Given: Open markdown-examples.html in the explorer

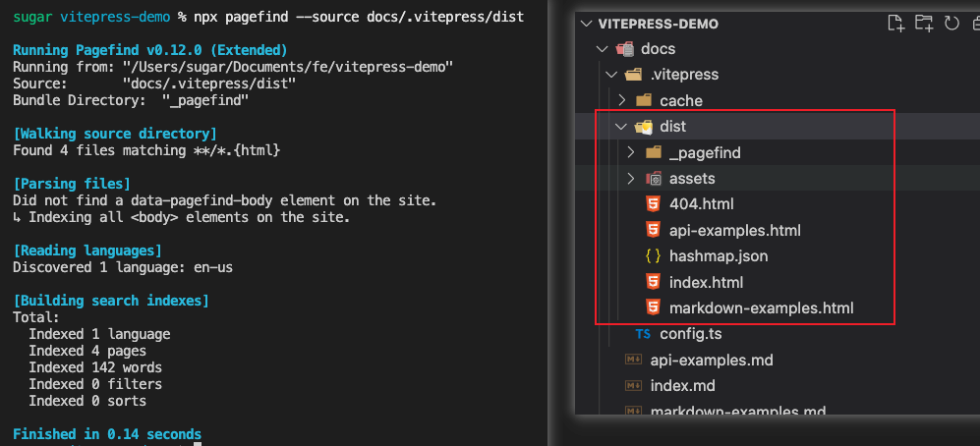Looking at the screenshot, I should [761, 308].
